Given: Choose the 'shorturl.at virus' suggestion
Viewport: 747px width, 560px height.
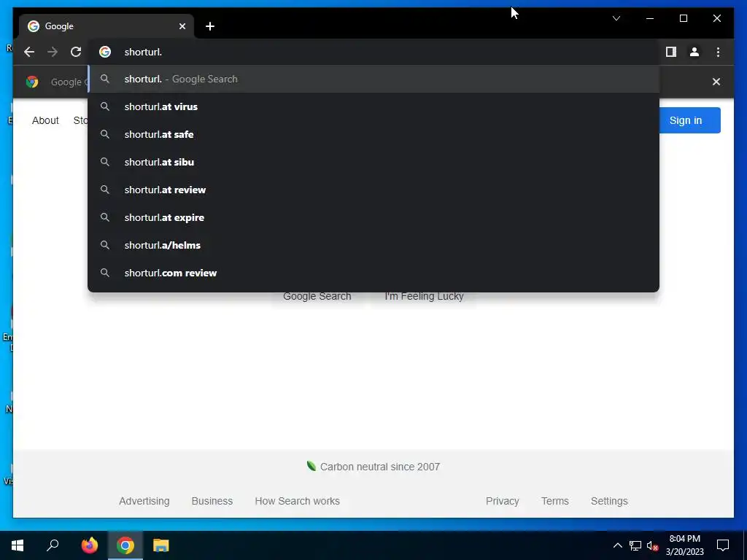Looking at the screenshot, I should click(x=373, y=106).
